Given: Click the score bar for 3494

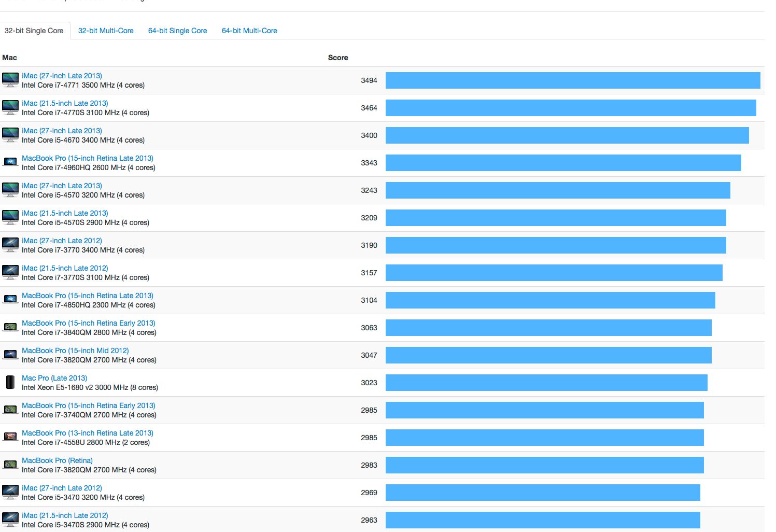Looking at the screenshot, I should (573, 80).
